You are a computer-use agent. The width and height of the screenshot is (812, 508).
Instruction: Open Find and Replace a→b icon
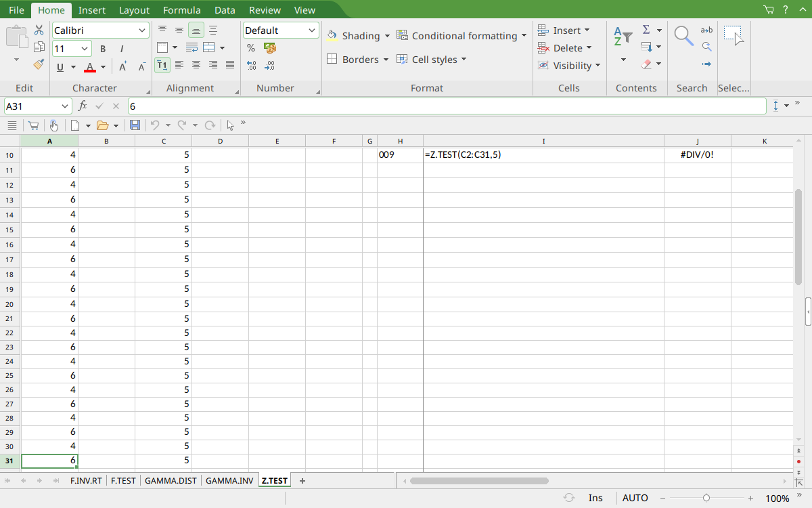[706, 30]
